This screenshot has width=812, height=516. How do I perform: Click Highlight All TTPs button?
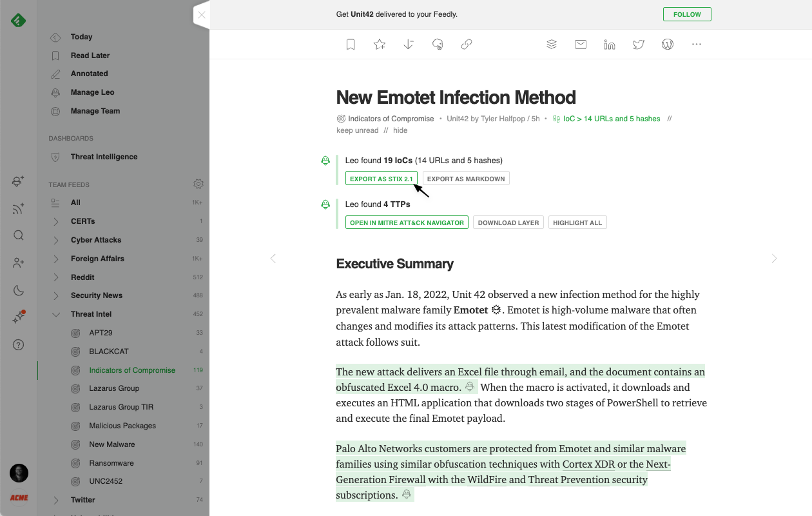click(x=577, y=223)
